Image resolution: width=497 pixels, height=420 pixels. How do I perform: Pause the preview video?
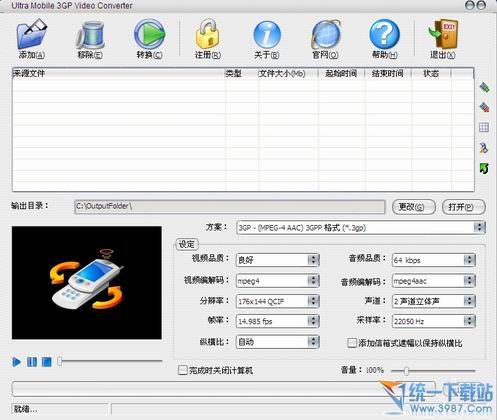[x=32, y=362]
